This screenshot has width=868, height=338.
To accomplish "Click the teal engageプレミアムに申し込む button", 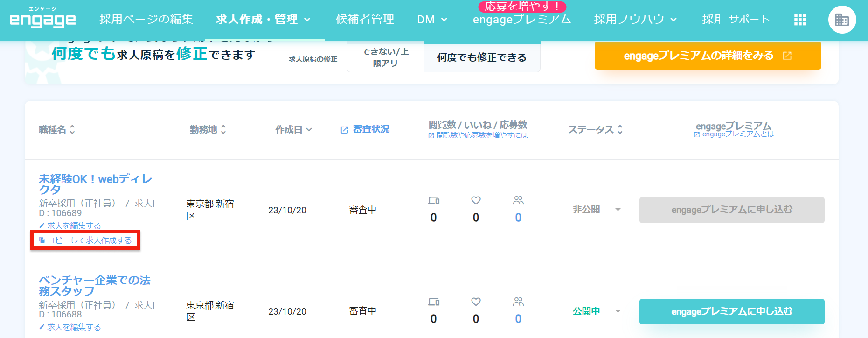I will click(x=732, y=311).
